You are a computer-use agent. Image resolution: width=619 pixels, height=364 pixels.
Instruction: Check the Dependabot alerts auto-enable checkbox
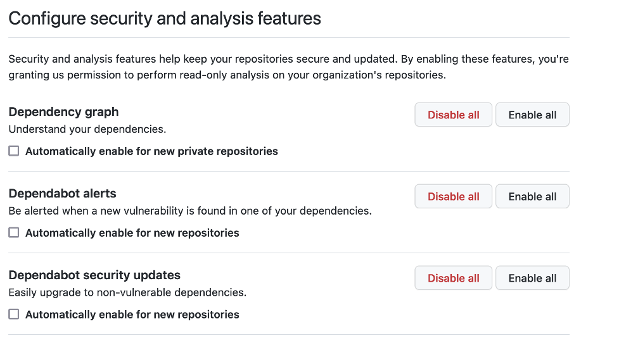(14, 233)
